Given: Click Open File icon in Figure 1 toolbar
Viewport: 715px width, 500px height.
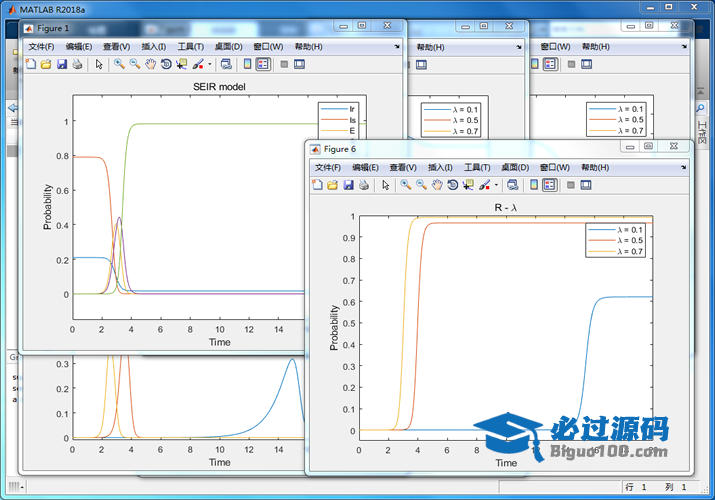Looking at the screenshot, I should point(46,64).
